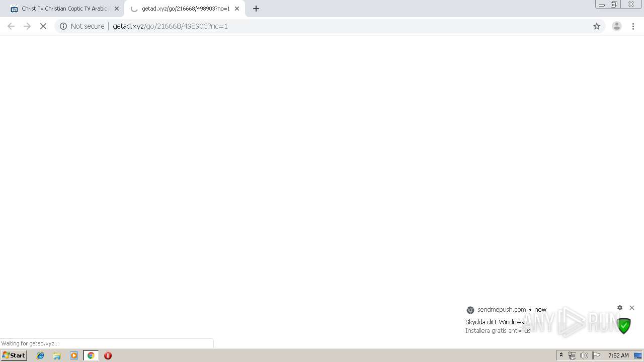The height and width of the screenshot is (362, 644).
Task: Open notification settings gear for sendmepush.com
Action: [x=620, y=308]
